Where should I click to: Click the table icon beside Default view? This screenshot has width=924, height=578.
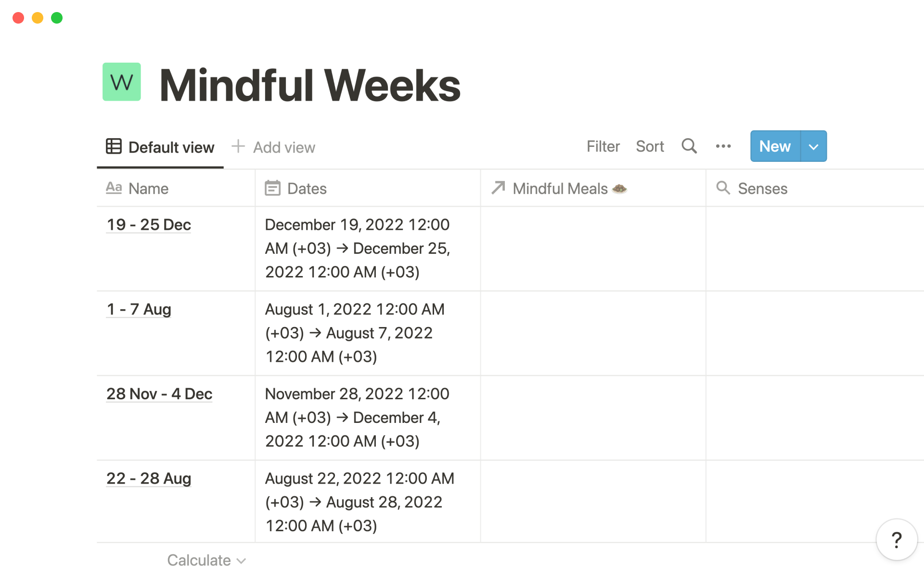[x=114, y=146]
